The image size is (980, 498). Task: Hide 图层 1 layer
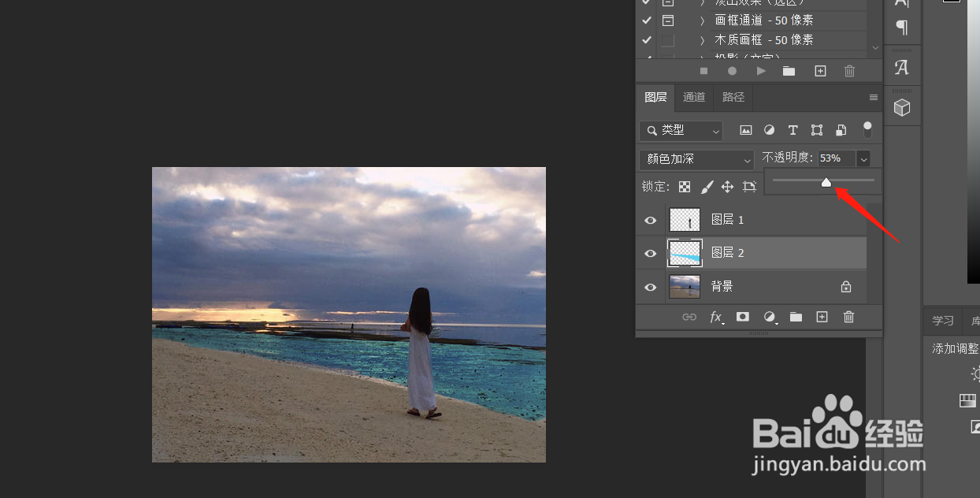point(651,220)
